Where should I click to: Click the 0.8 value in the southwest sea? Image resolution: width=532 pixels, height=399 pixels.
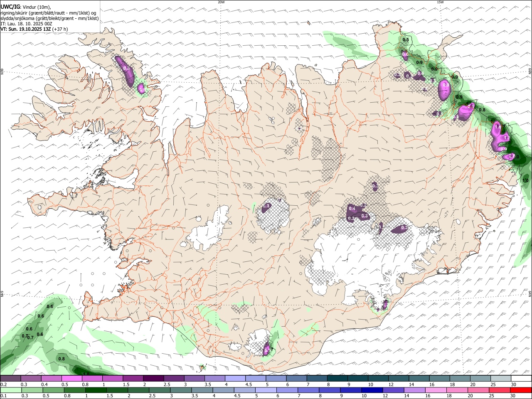pyautogui.click(x=62, y=359)
